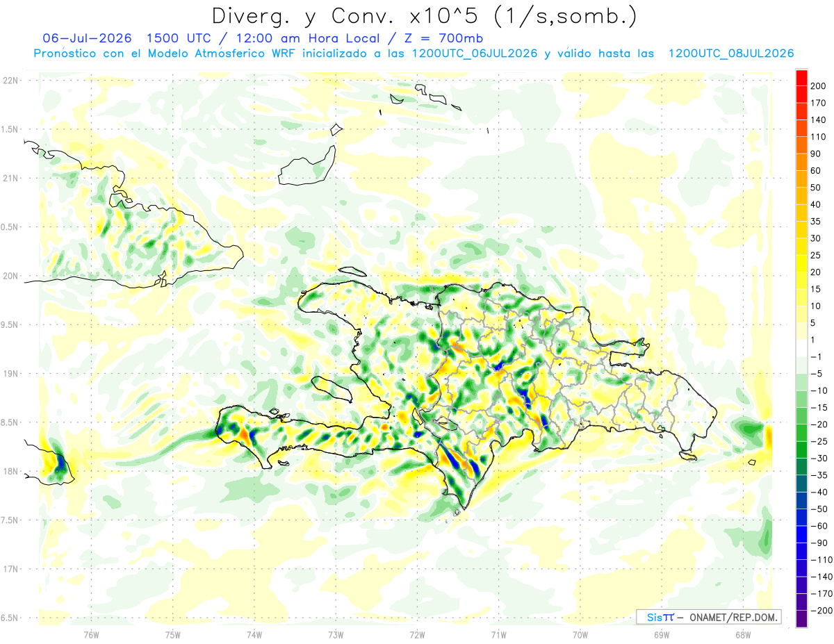This screenshot has width=834, height=644.
Task: Click the -5 colorbar value
Action: 816,373
